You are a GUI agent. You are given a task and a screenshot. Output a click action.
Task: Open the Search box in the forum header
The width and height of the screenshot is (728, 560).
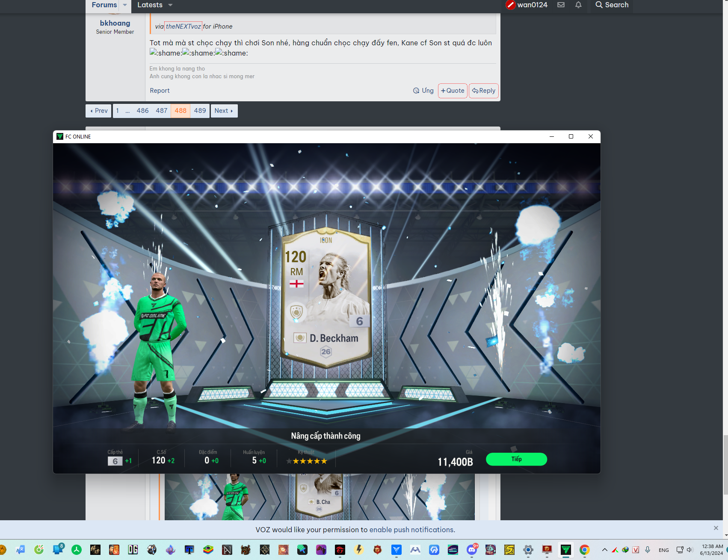(x=612, y=5)
